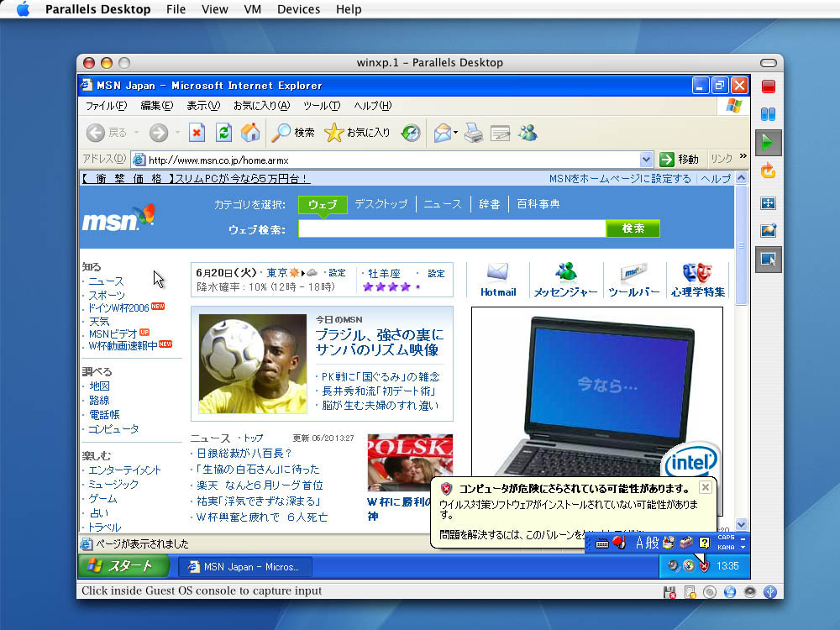The height and width of the screenshot is (630, 840).
Task: Click the Hotmail envelope icon
Action: tap(498, 272)
